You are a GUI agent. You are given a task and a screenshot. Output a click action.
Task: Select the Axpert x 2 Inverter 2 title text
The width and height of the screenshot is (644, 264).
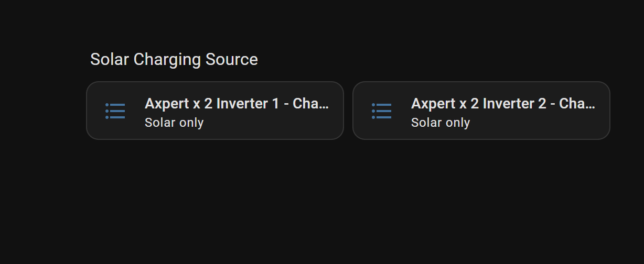[x=503, y=104]
